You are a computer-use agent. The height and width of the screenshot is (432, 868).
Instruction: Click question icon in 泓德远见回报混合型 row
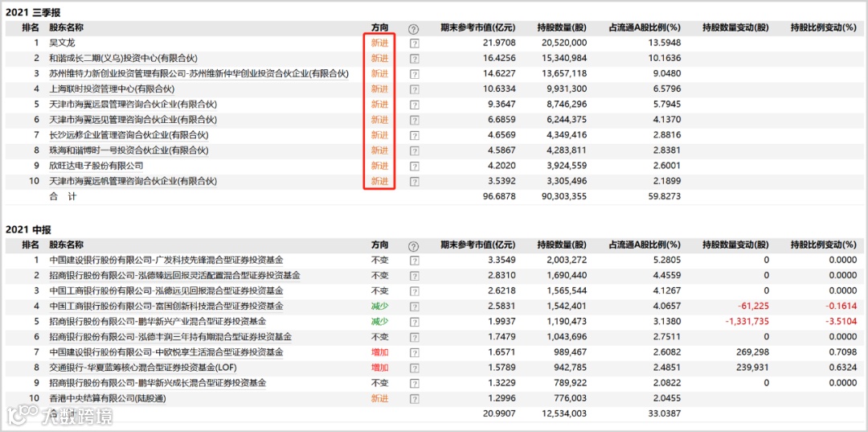(x=414, y=291)
